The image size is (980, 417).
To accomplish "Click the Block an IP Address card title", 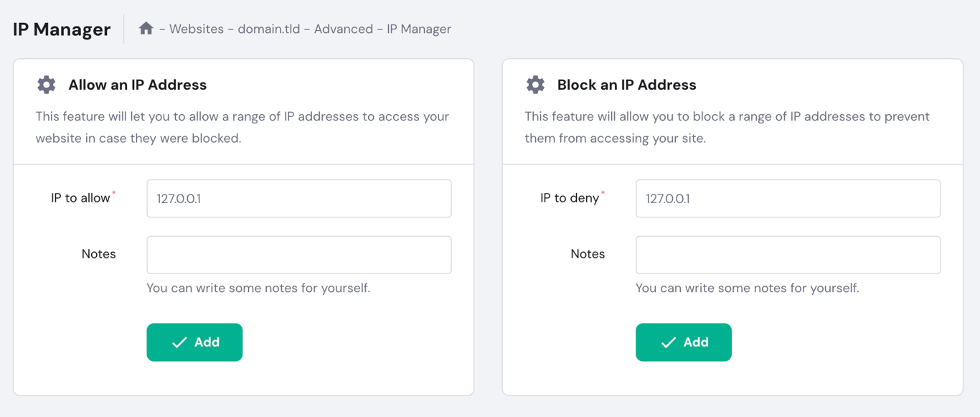I will pyautogui.click(x=627, y=84).
